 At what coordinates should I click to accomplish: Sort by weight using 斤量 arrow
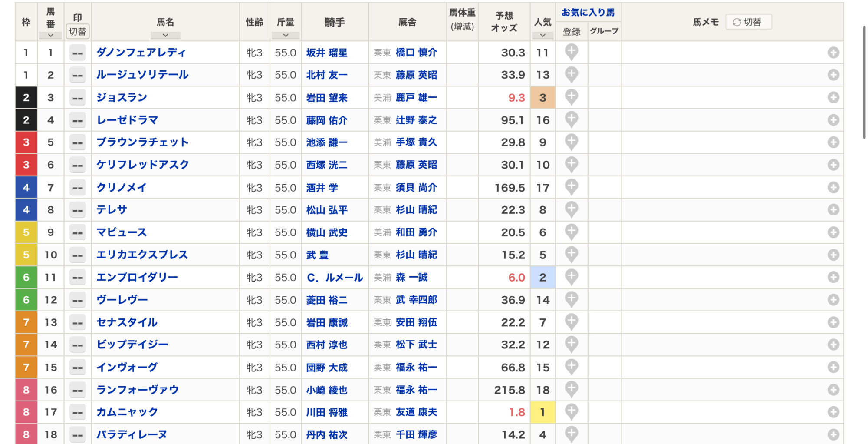[286, 36]
